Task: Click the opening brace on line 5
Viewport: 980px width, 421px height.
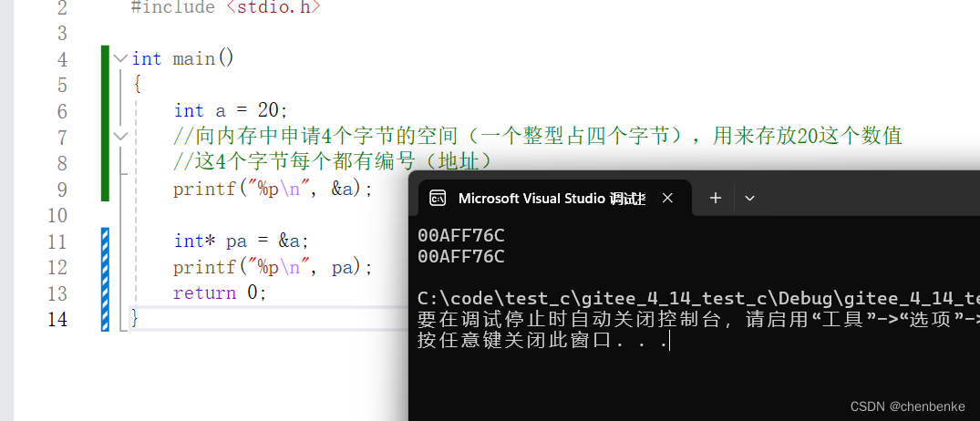Action: [137, 85]
